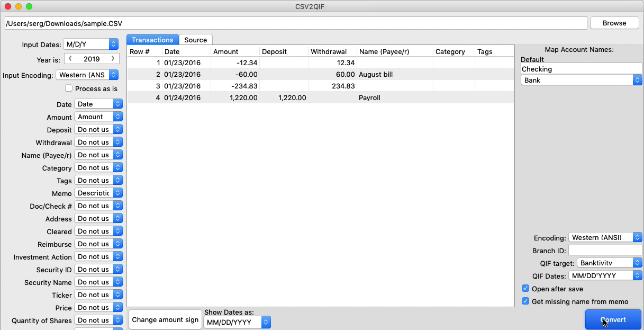
Task: Open the QIF target dropdown
Action: tap(609, 263)
